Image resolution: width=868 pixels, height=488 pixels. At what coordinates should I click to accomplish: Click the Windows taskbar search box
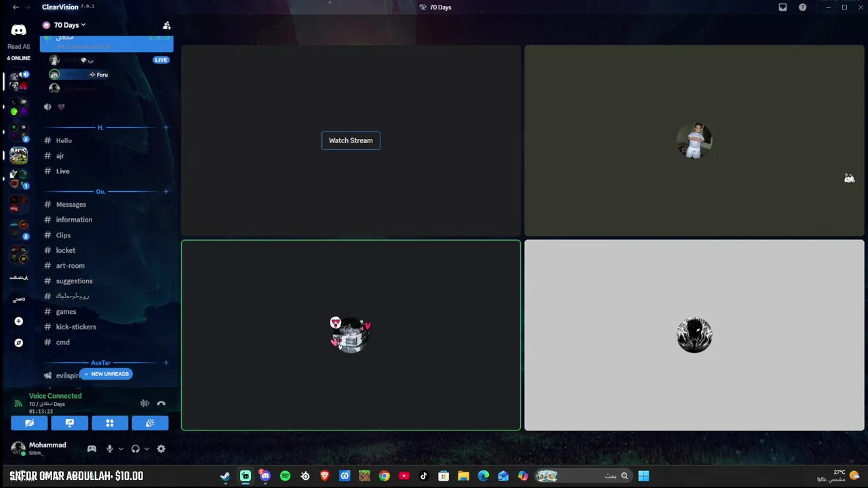[583, 476]
